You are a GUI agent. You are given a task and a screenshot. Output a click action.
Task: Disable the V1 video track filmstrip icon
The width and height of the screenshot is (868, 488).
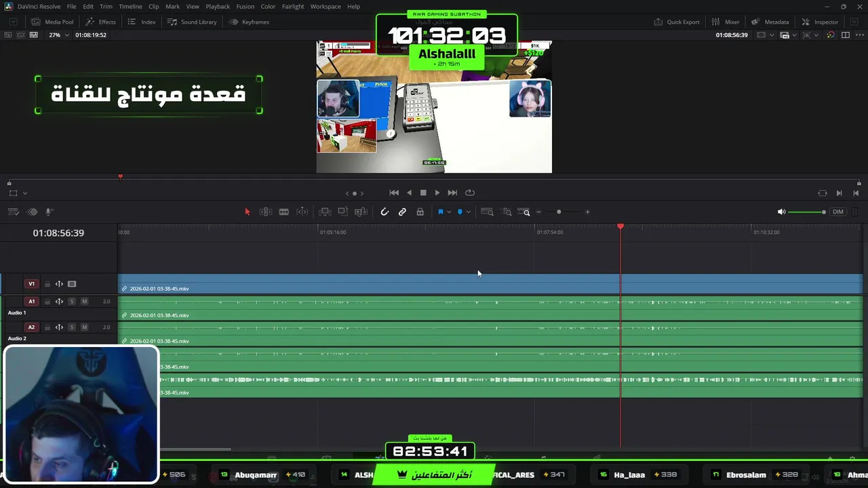pos(72,284)
